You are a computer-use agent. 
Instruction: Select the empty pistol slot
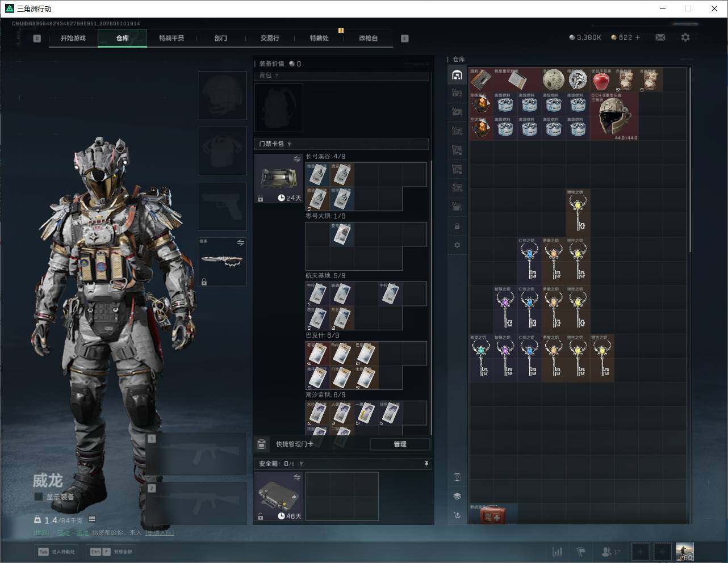click(x=223, y=207)
